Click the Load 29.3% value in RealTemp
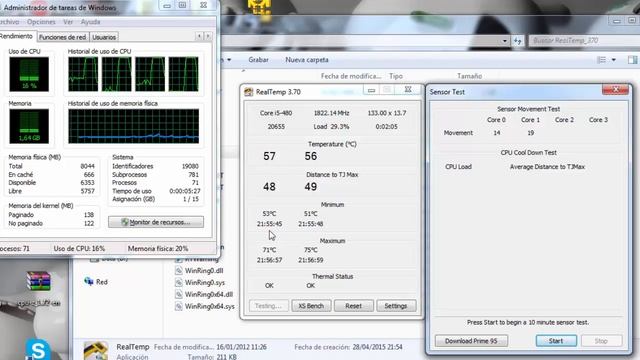 (331, 127)
